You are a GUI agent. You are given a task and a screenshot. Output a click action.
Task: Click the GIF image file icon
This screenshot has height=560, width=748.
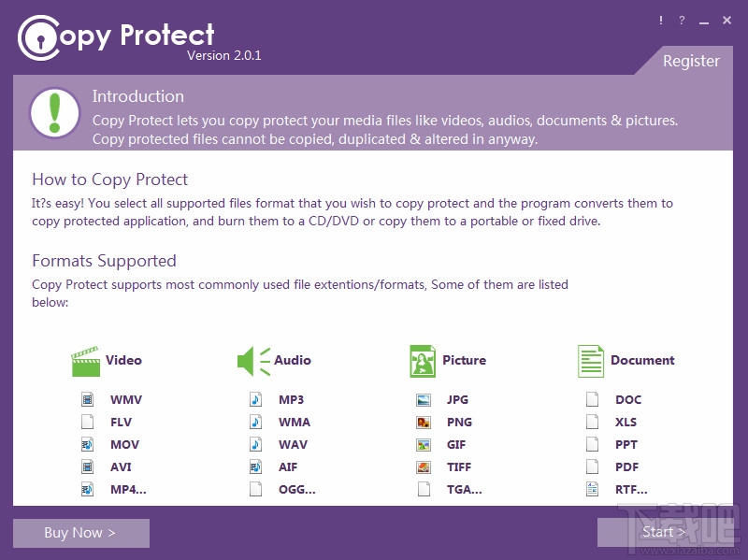point(424,444)
